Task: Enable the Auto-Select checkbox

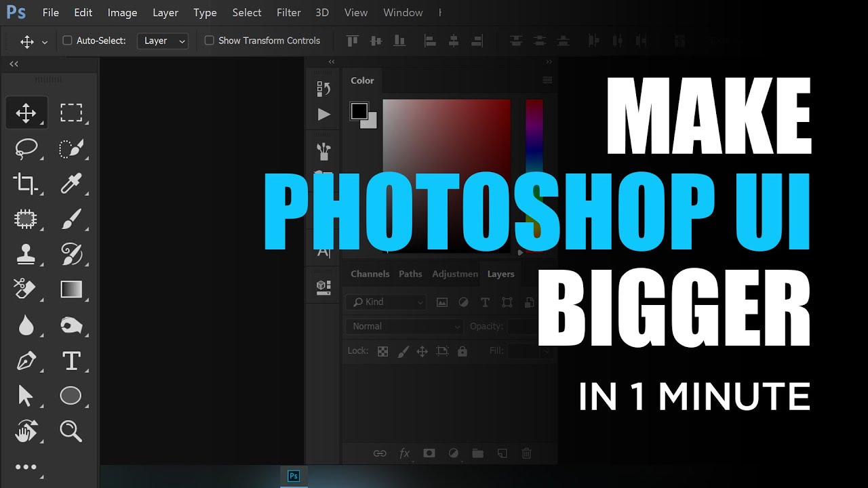Action: (67, 41)
